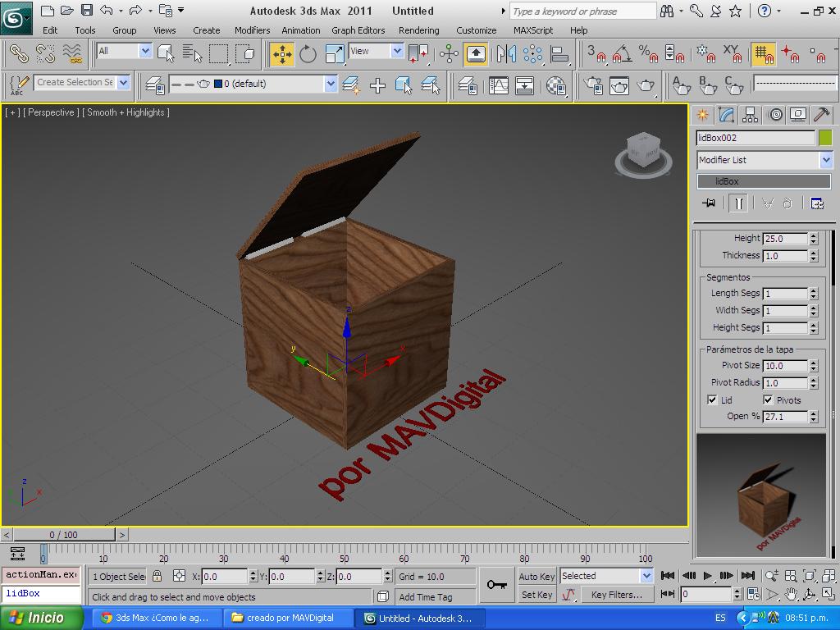The height and width of the screenshot is (630, 840).
Task: Open the All selection filter dropdown
Action: 125,51
